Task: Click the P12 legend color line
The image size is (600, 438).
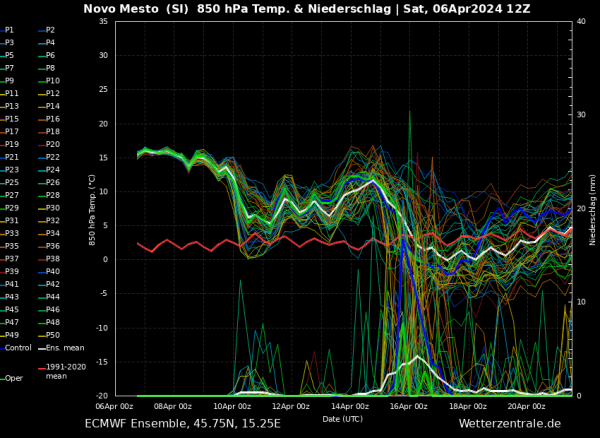Action: click(x=42, y=93)
